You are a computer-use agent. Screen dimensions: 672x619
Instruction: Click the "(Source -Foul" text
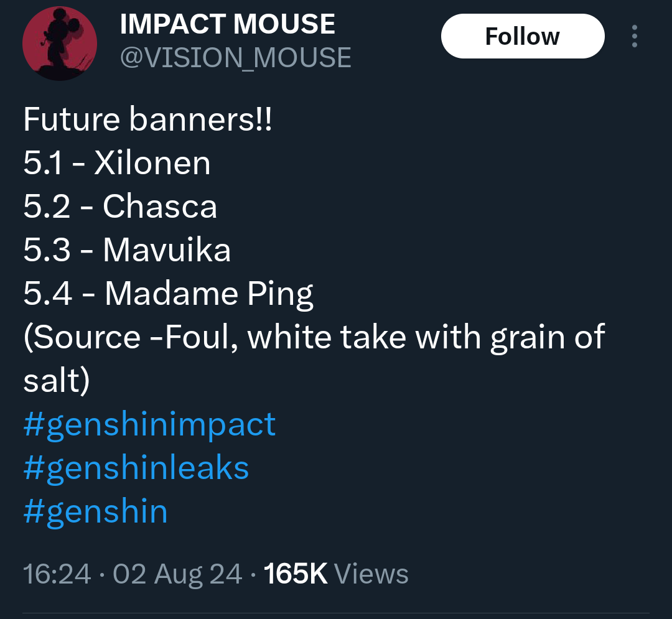(129, 337)
